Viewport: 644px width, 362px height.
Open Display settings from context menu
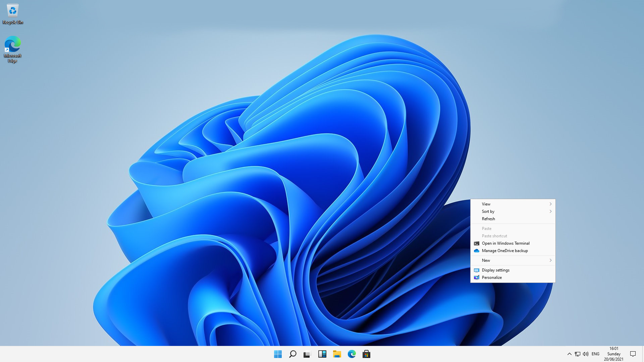click(x=495, y=270)
